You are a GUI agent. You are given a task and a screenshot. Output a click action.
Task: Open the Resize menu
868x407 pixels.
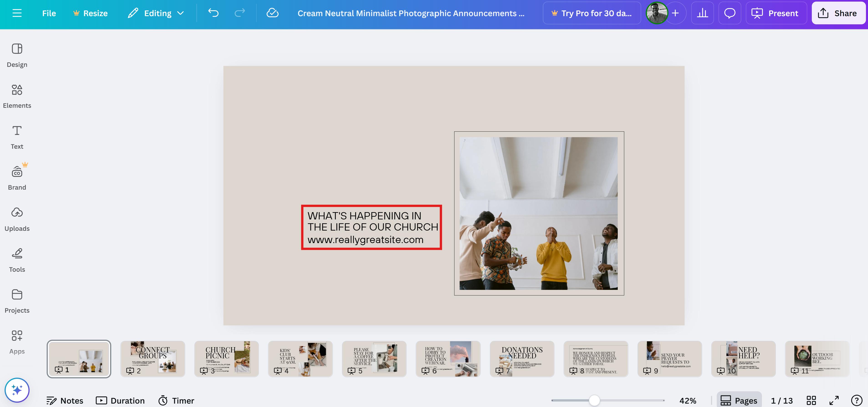90,13
